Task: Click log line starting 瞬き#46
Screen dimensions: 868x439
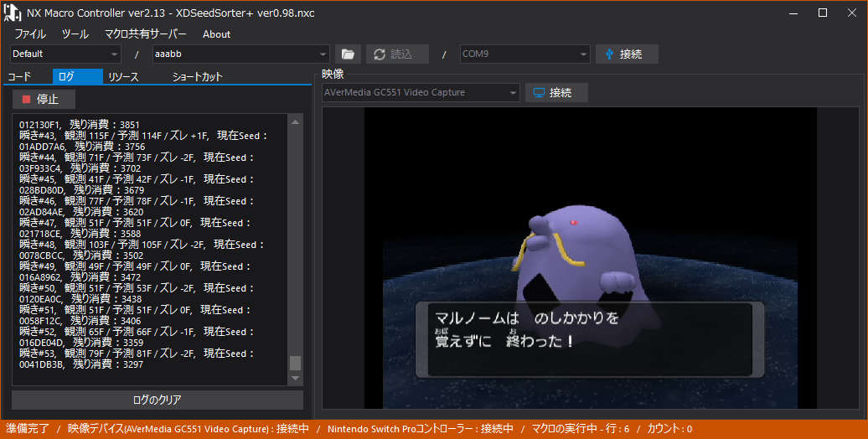Action: pos(137,201)
